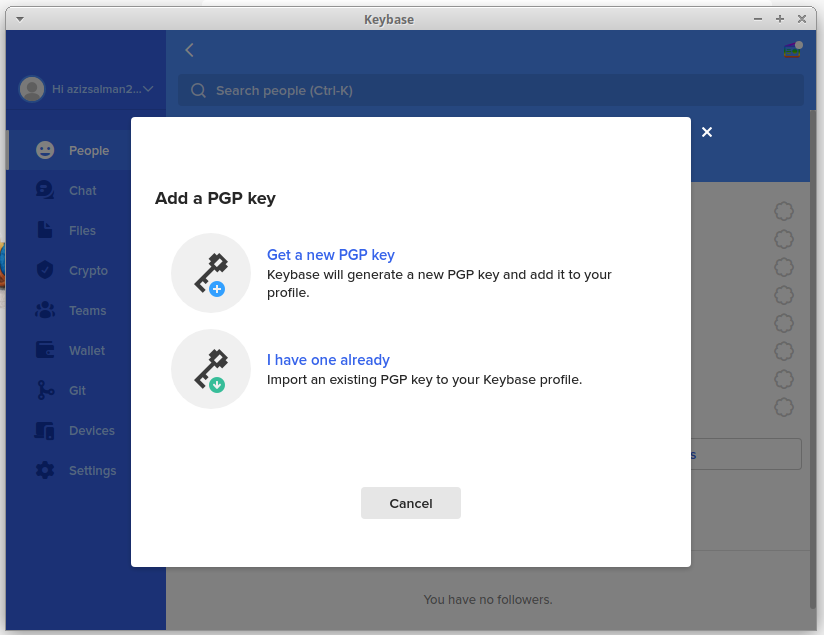Click the Get a new PGP key link
This screenshot has height=635, width=824.
tap(330, 255)
